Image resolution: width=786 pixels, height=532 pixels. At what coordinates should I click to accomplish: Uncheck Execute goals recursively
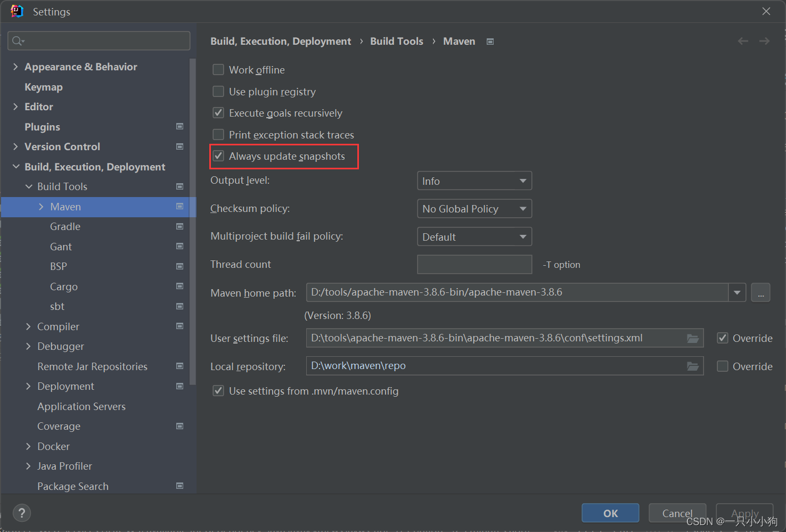click(218, 113)
